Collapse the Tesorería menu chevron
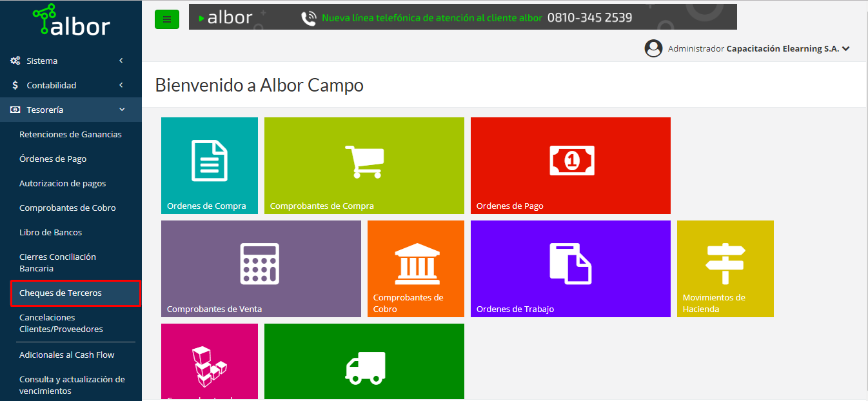This screenshot has height=401, width=868. (122, 110)
